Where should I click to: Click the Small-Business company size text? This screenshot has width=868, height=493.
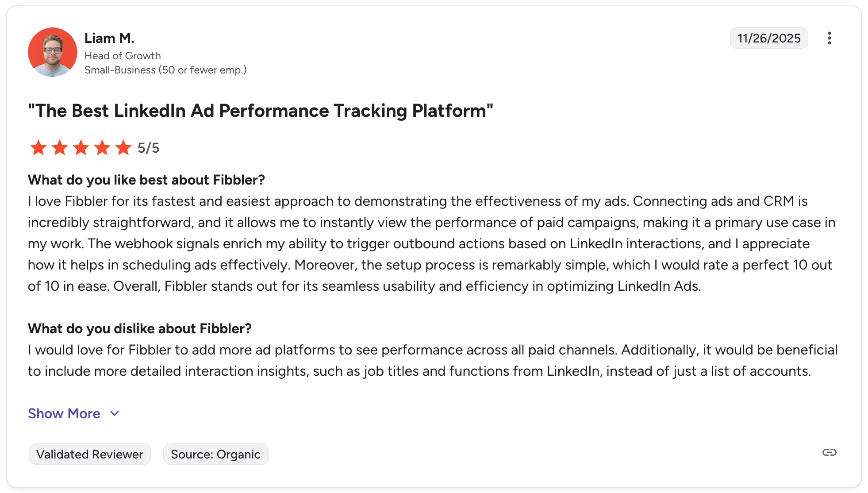[x=165, y=70]
